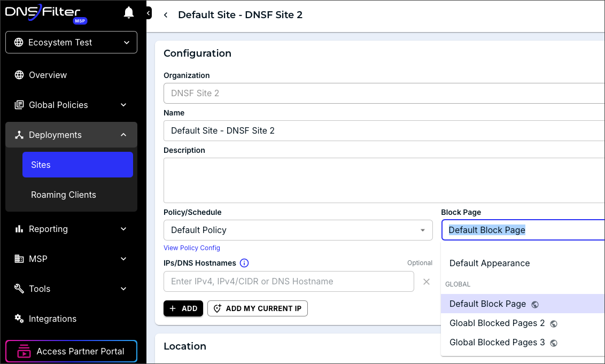
Task: Open the View Policy Config link
Action: pyautogui.click(x=192, y=248)
